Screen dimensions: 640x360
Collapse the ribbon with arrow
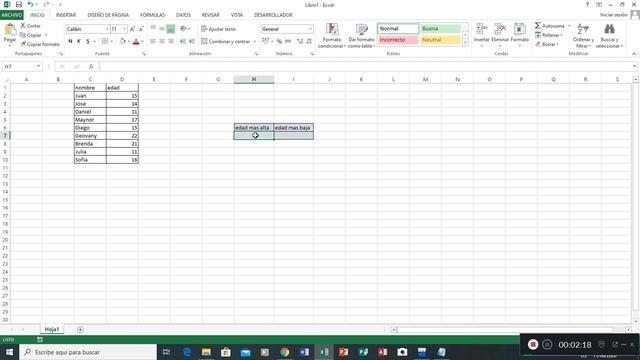634,53
